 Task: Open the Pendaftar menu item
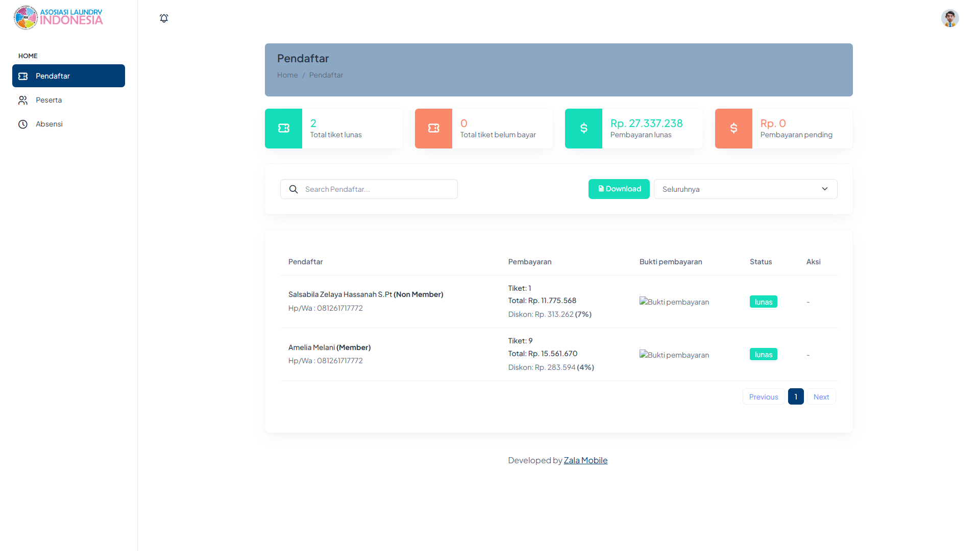click(x=68, y=76)
